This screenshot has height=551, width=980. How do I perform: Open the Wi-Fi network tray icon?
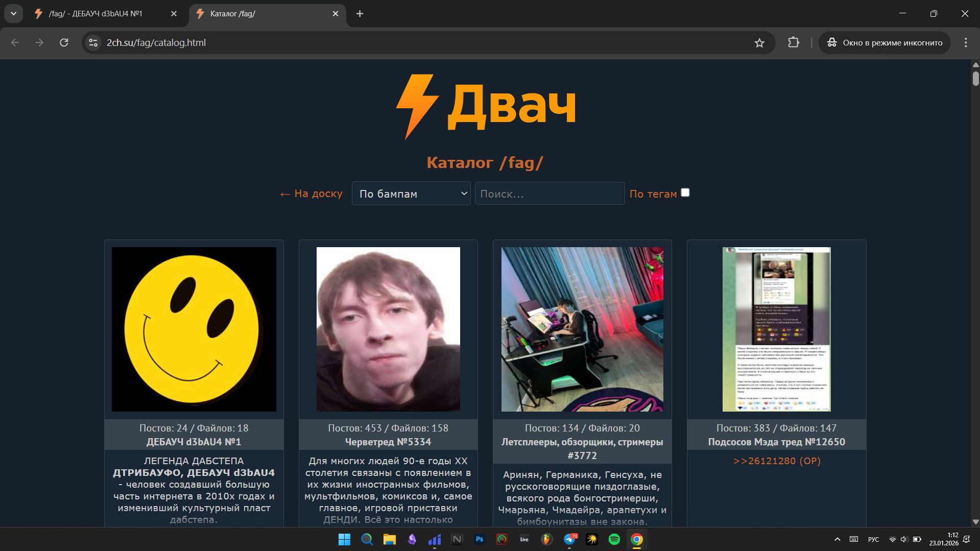tap(892, 539)
